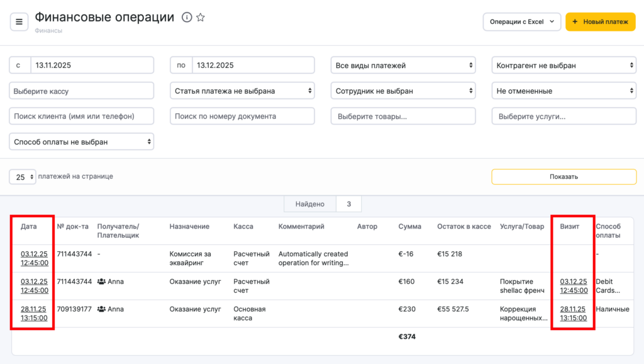Click the Поиск клиента input field

tap(81, 116)
